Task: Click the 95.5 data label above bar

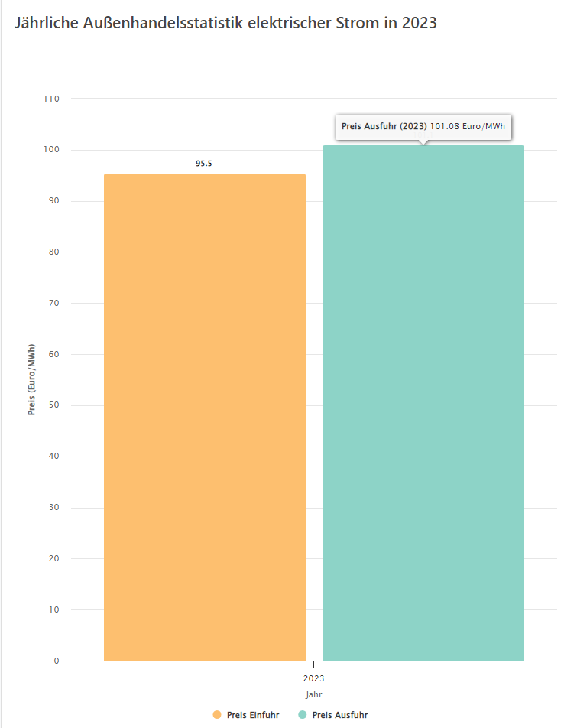Action: 203,164
